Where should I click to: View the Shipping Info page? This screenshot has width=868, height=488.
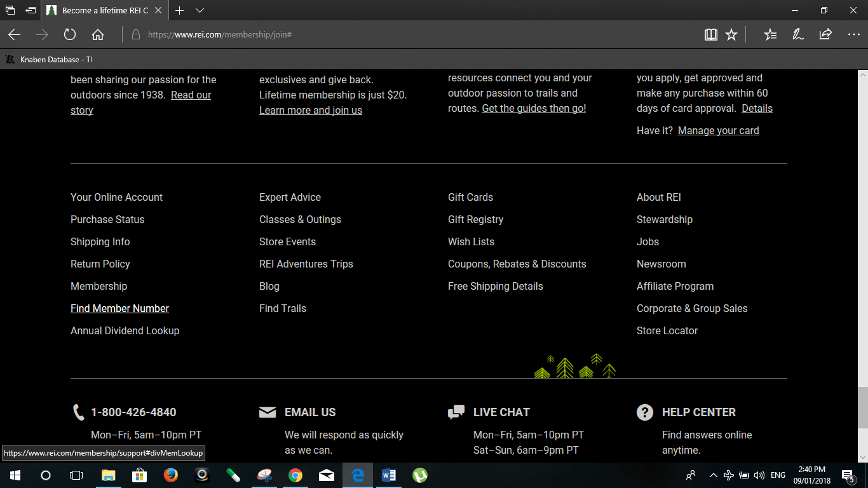click(x=100, y=241)
